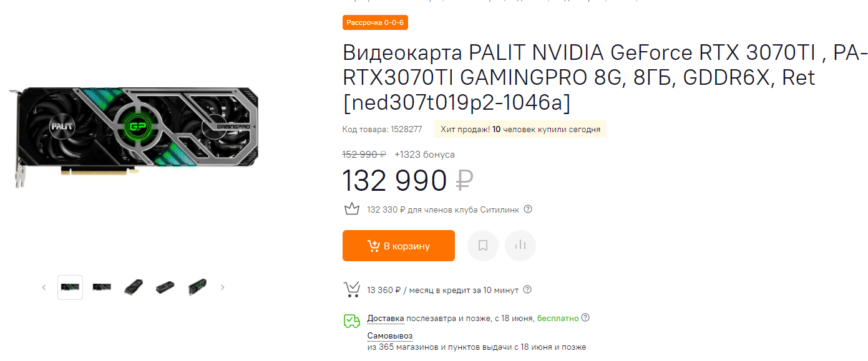
Task: Click the credit shopping cart icon
Action: point(351,289)
